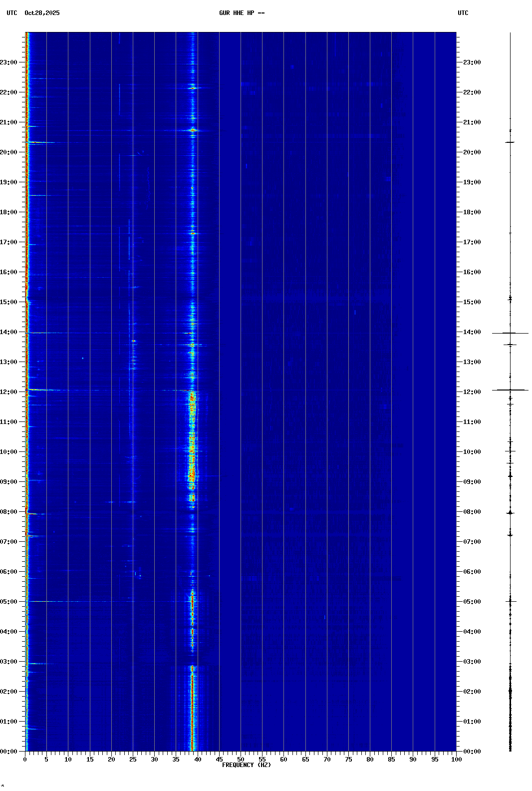This screenshot has height=791, width=532.
Task: Select the 12:00 time label on right axis
Action: pyautogui.click(x=472, y=392)
